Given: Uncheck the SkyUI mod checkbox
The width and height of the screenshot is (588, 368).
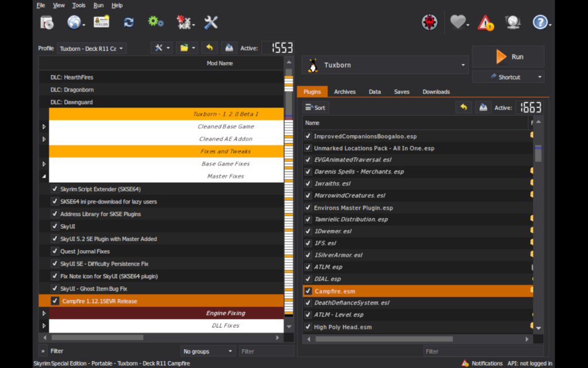Looking at the screenshot, I should pos(55,227).
